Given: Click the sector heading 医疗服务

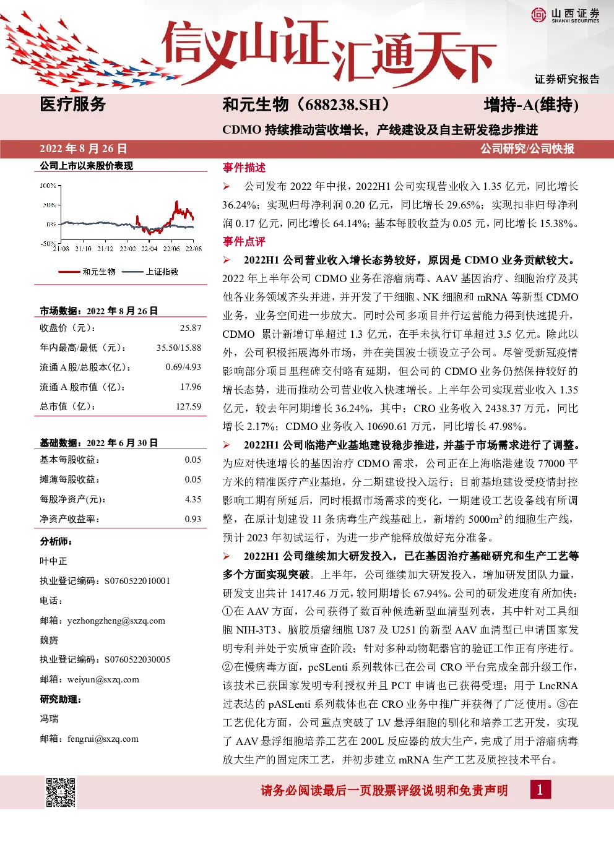Looking at the screenshot, I should [73, 104].
